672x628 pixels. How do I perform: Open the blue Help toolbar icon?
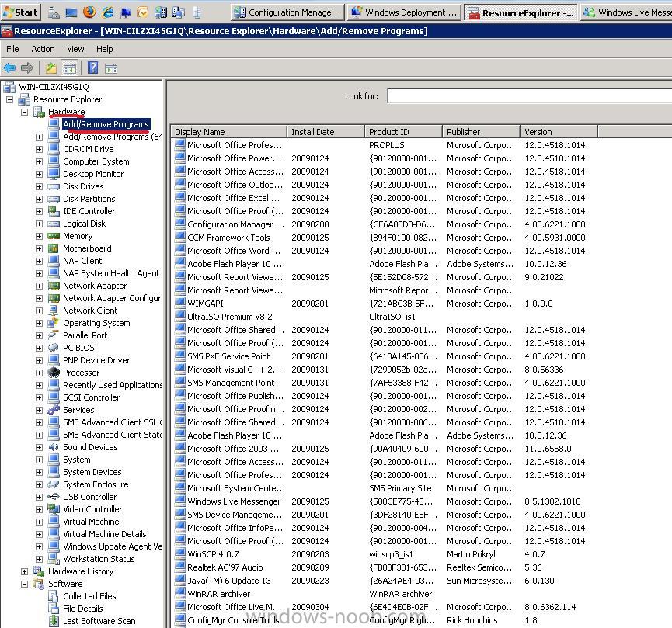tap(92, 68)
